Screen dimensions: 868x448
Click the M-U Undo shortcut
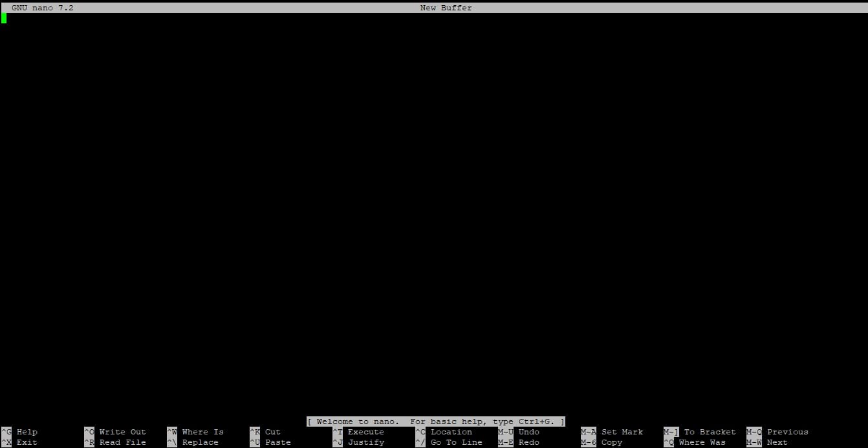(519, 432)
